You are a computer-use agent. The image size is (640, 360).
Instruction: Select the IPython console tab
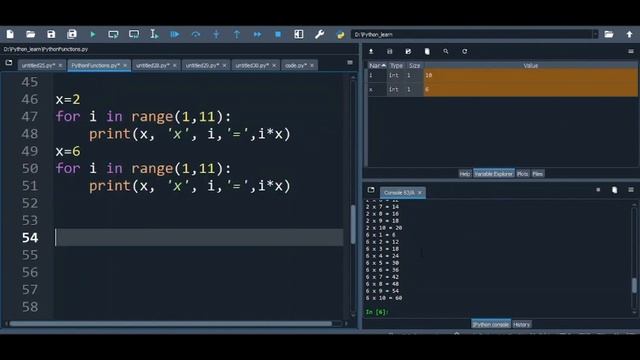point(491,324)
